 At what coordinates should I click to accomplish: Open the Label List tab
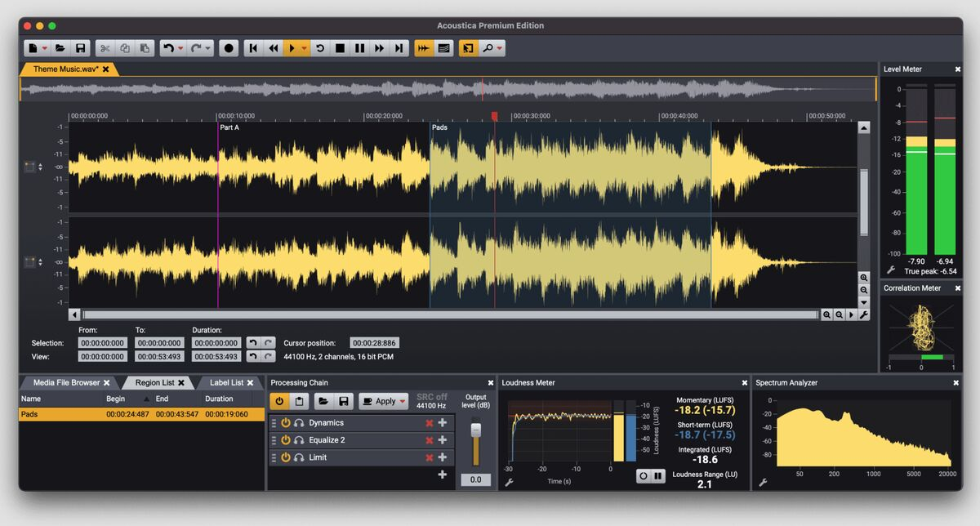click(225, 382)
